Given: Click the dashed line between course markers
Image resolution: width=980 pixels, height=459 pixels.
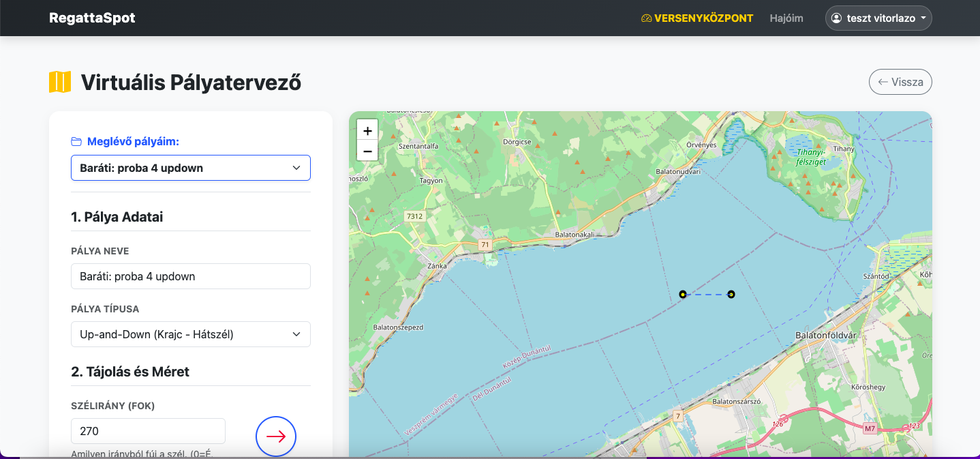Looking at the screenshot, I should [707, 295].
